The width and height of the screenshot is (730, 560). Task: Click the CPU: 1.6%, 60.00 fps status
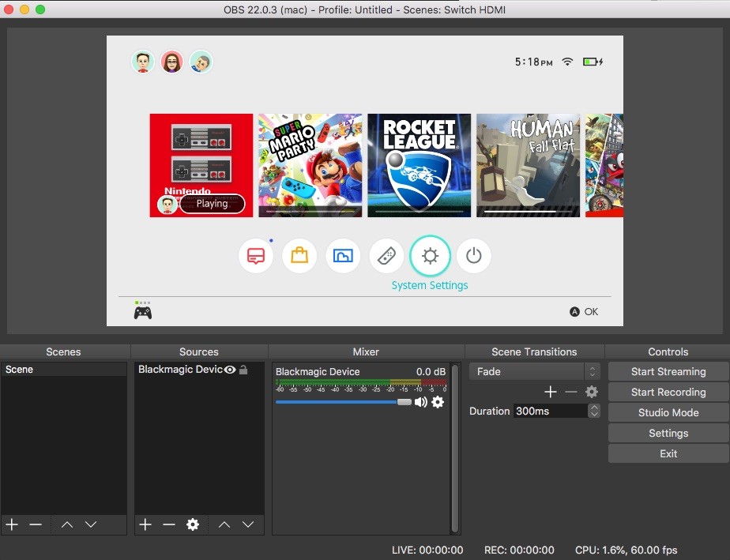(x=627, y=551)
